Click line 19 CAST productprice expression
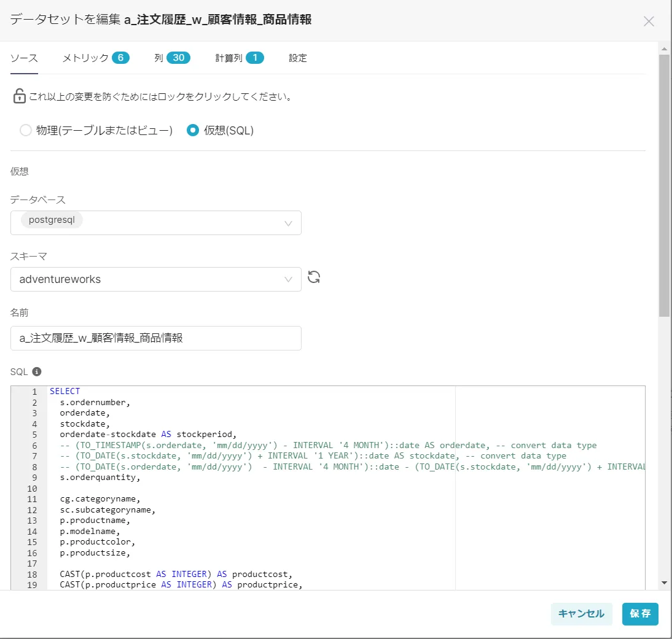Image resolution: width=672 pixels, height=639 pixels. tap(181, 584)
